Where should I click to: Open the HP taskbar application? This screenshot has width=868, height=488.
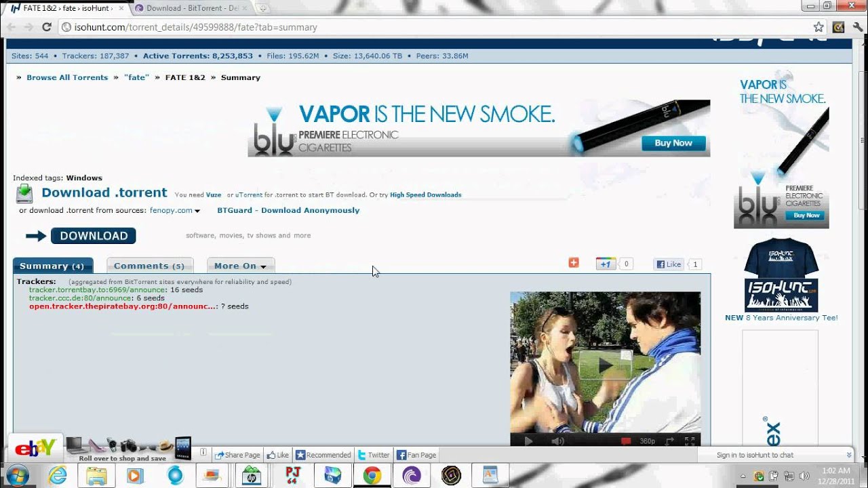tap(252, 475)
